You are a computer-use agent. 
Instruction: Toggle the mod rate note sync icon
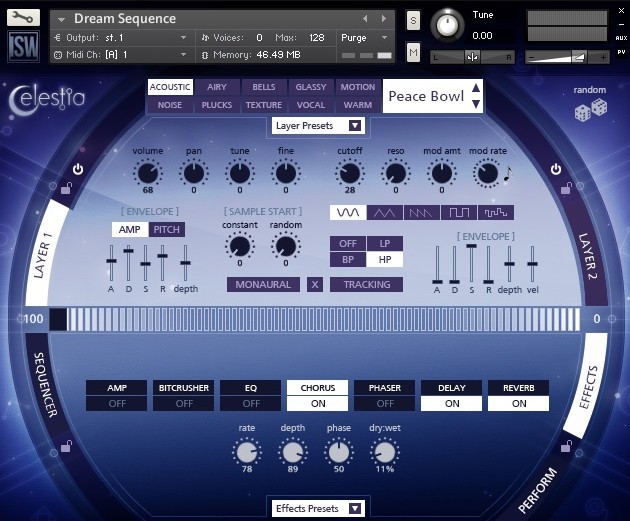click(x=508, y=174)
